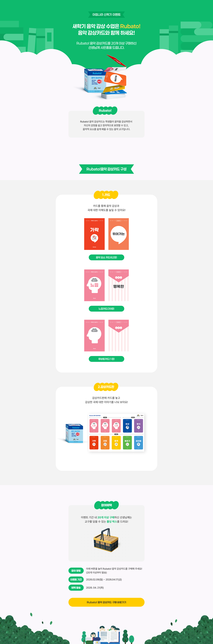
Task: Select the yellow 음색 card on the board
Action: point(116,442)
